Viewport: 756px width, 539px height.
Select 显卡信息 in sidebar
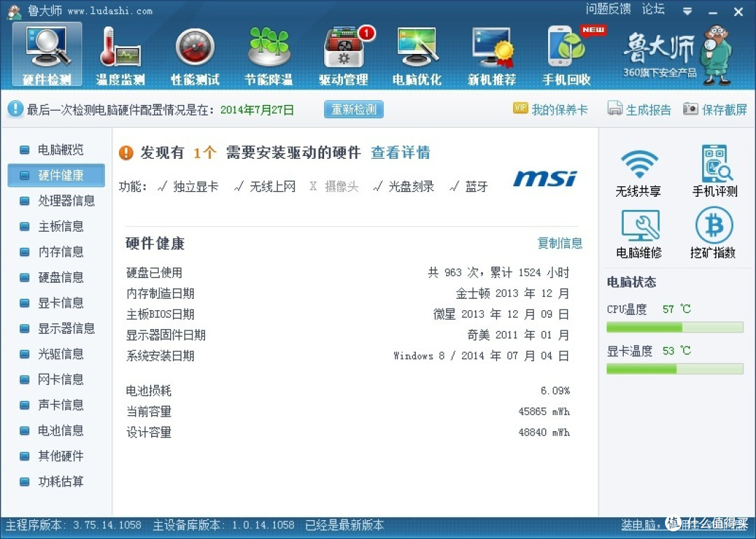point(56,303)
